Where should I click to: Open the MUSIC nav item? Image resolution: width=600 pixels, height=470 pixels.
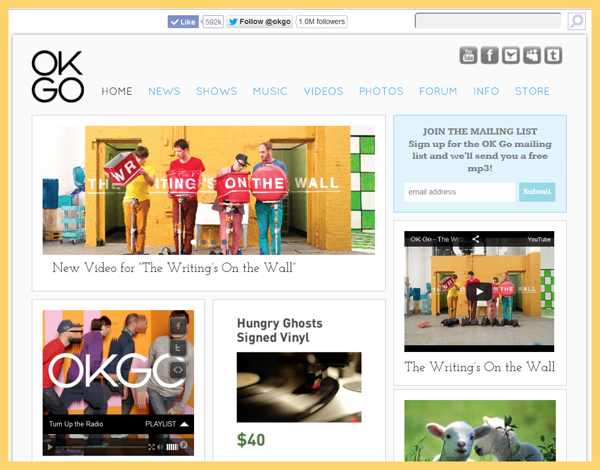[270, 91]
